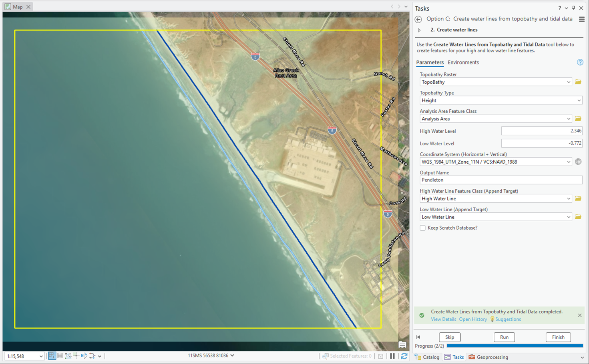589x364 pixels.
Task: Select the Map view tab
Action: pos(18,7)
